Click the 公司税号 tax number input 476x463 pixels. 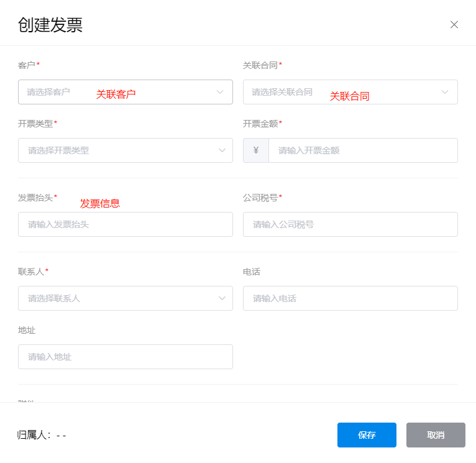click(x=350, y=224)
